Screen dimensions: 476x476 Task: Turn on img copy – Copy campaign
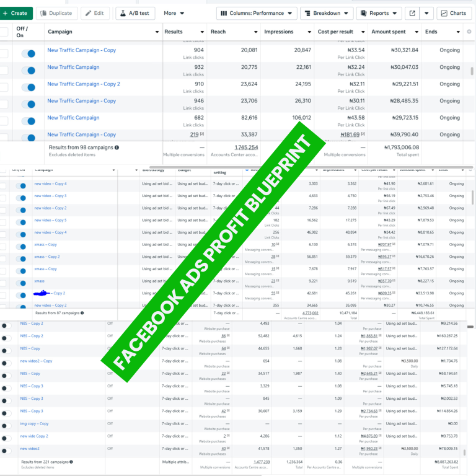6,426
